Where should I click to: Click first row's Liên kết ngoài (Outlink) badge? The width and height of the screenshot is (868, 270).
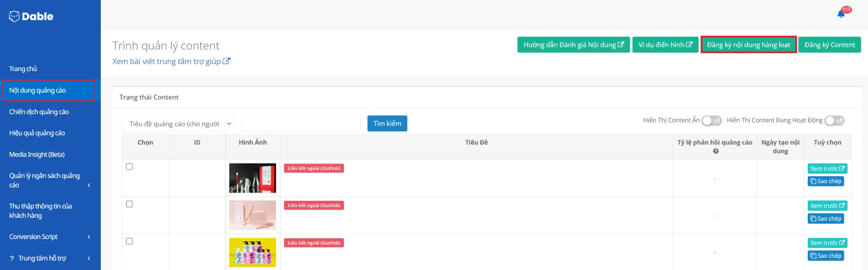pos(314,168)
